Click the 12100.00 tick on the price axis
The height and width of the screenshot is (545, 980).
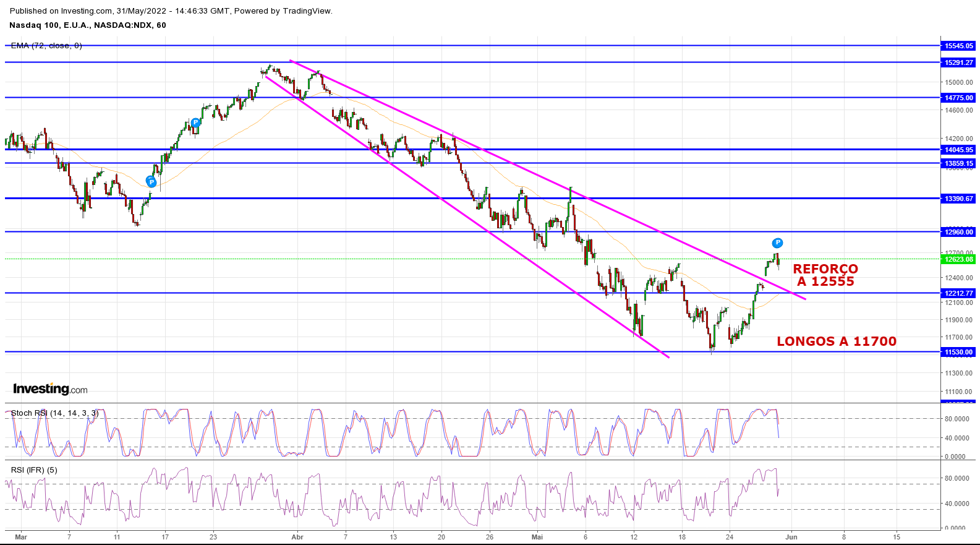coord(958,303)
